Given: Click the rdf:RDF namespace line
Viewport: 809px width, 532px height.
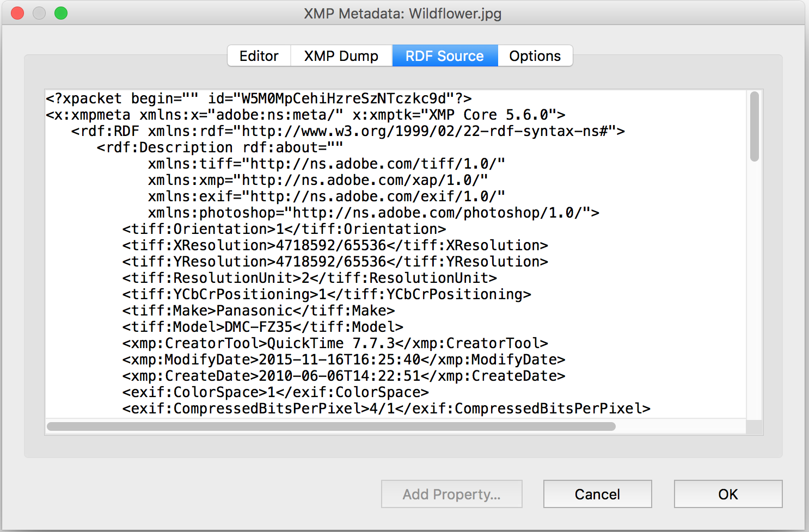Looking at the screenshot, I should (348, 131).
